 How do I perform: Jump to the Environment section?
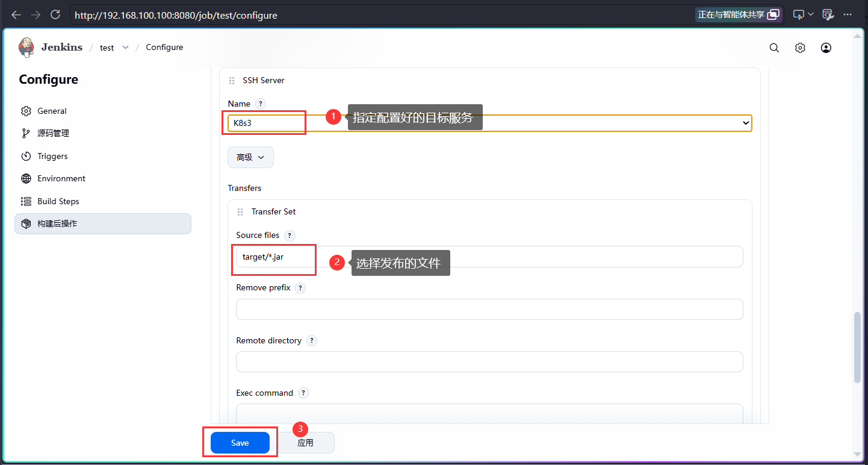click(103, 179)
